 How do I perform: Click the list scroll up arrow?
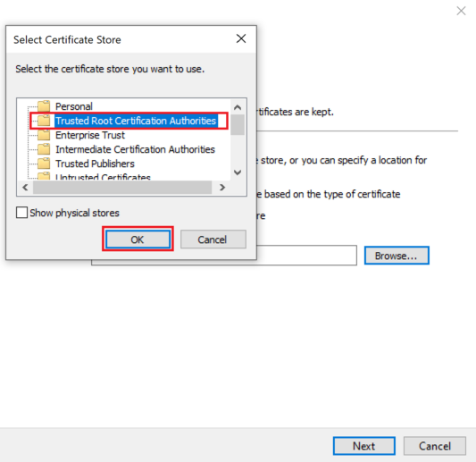pyautogui.click(x=238, y=107)
